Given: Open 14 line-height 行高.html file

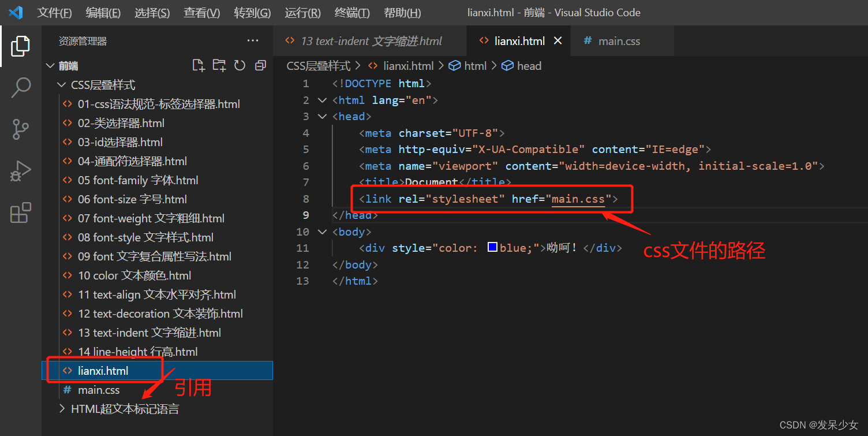Looking at the screenshot, I should point(138,352).
